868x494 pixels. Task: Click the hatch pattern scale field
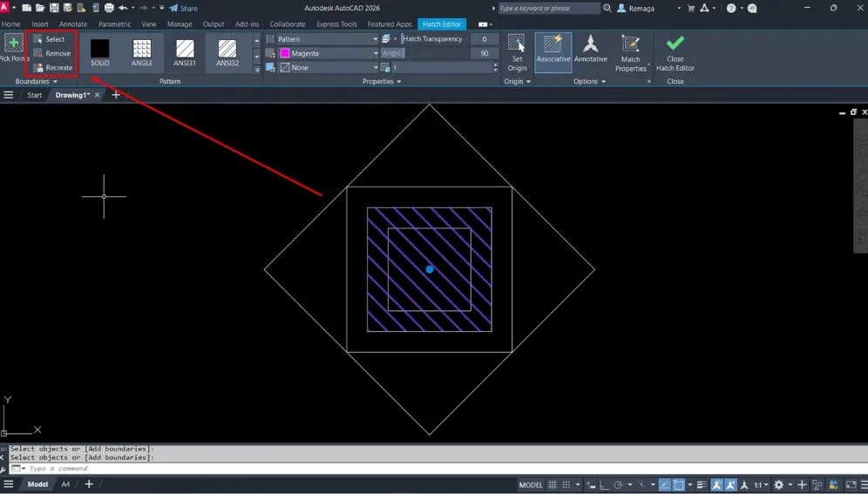click(x=441, y=67)
